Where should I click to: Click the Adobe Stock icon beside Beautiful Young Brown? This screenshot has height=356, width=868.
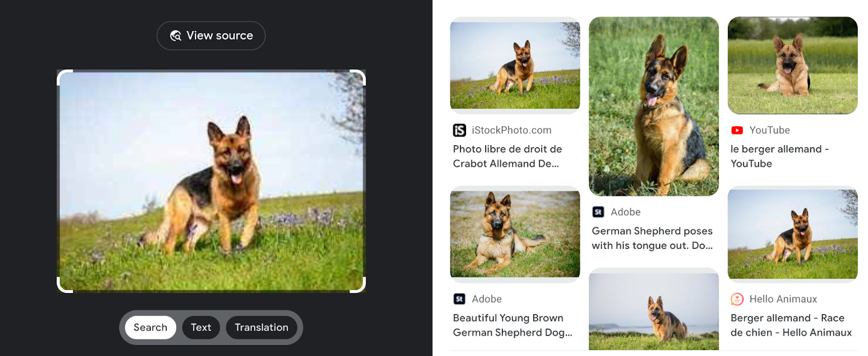459,299
